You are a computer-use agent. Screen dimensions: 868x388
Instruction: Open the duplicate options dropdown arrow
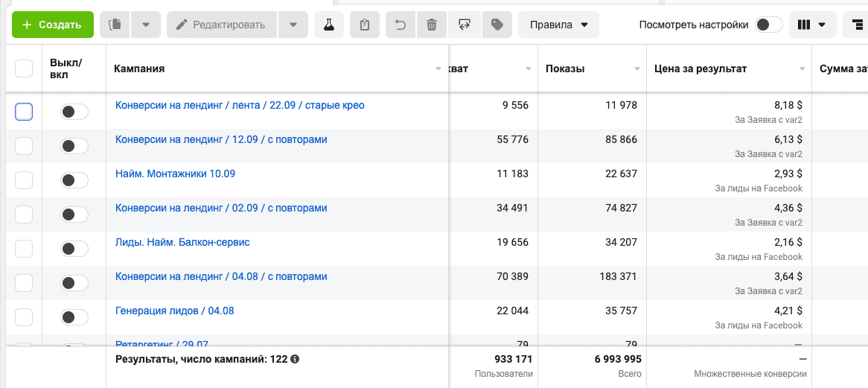tap(146, 25)
